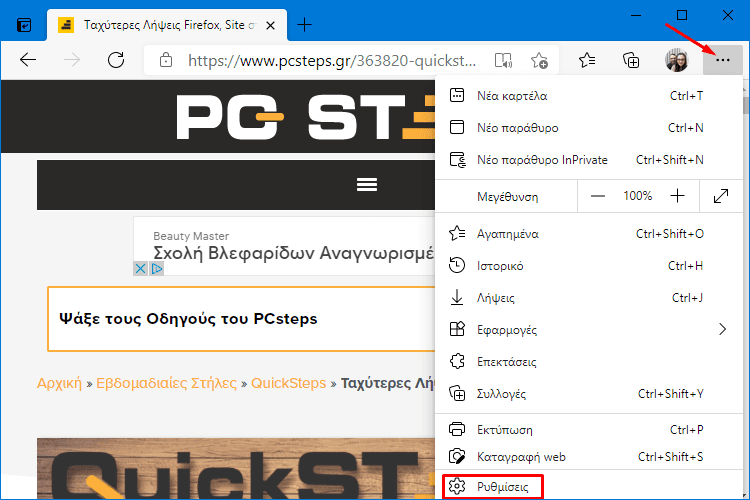The width and height of the screenshot is (750, 500).
Task: Open Λήψεις from the menu
Action: coord(589,298)
